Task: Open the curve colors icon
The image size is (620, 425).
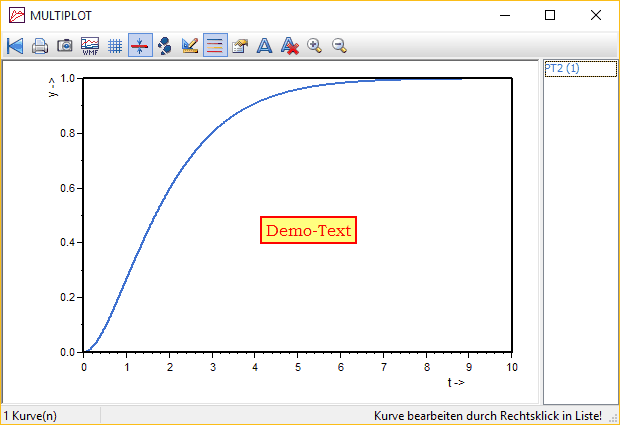Action: click(x=165, y=45)
